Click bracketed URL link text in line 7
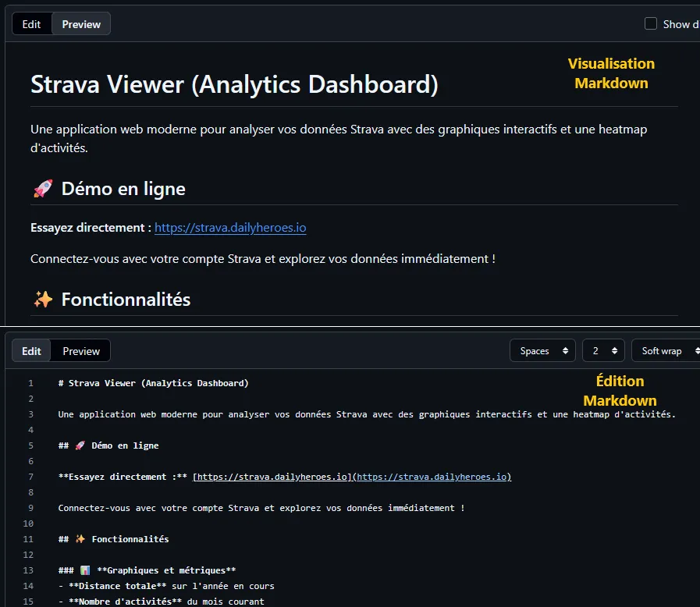 [x=272, y=477]
